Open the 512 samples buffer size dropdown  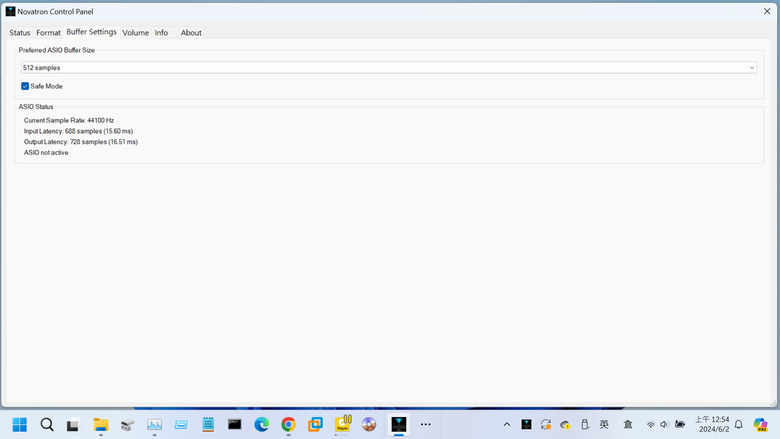(389, 68)
